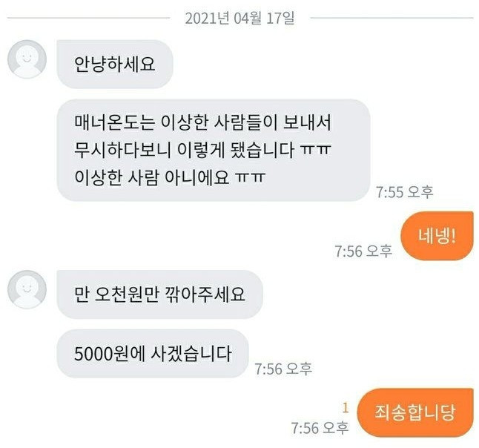This screenshot has width=479, height=448.
Task: Select the orange 네넹! reply bubble
Action: (437, 236)
